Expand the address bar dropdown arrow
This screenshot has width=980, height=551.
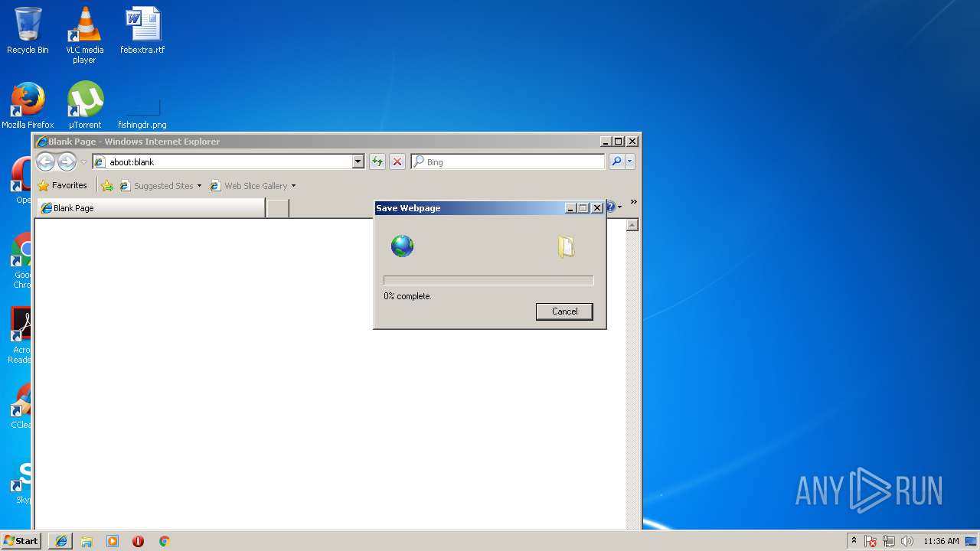[x=358, y=161]
